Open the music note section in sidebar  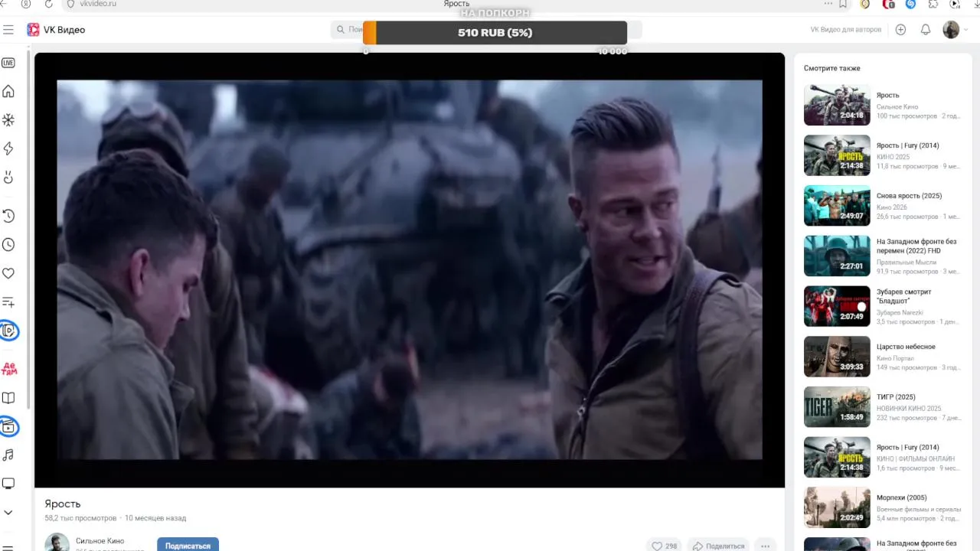point(8,455)
